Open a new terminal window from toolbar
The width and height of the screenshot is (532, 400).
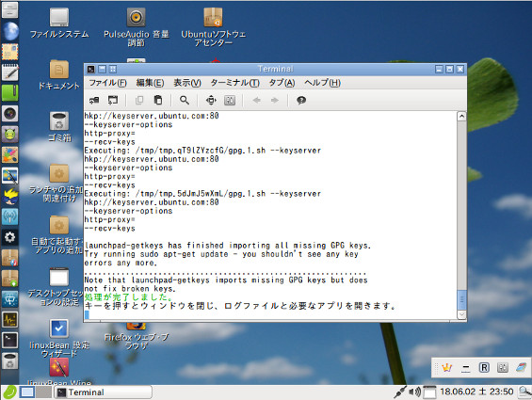pyautogui.click(x=113, y=100)
